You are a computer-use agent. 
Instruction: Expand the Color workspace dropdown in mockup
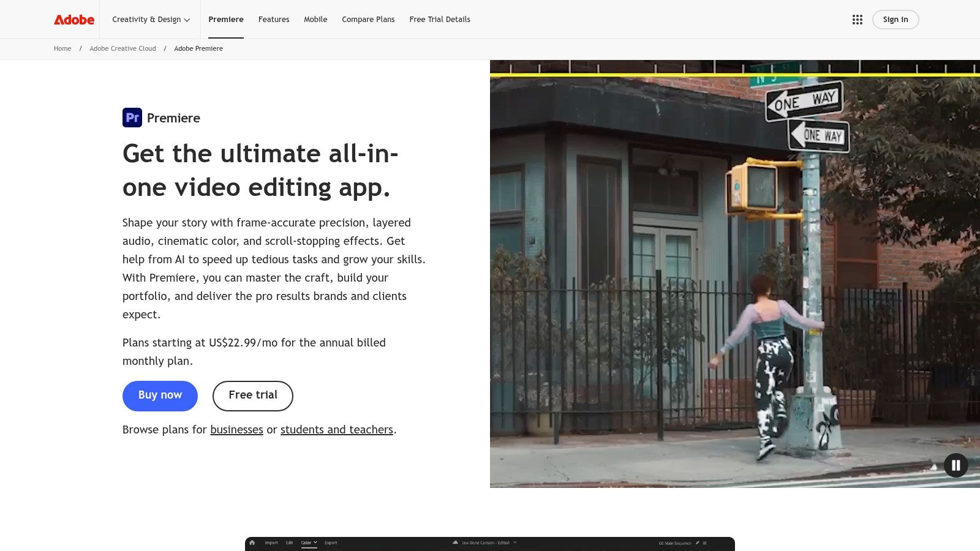[x=315, y=542]
